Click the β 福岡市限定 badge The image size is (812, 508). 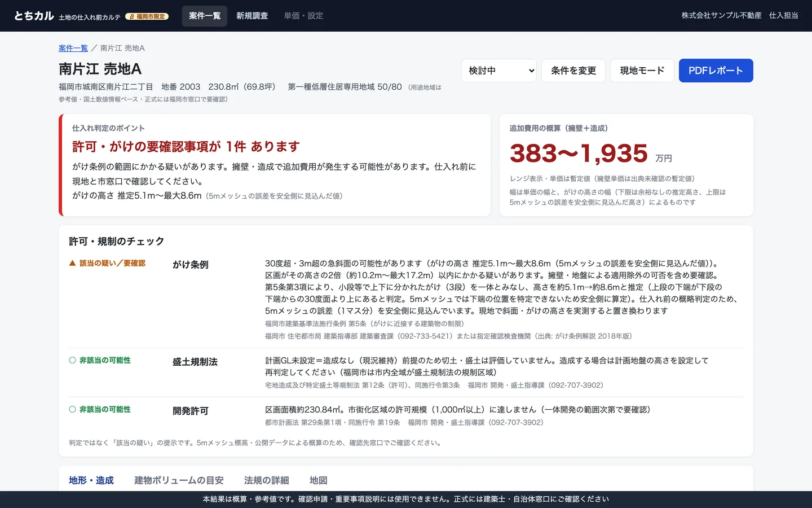(147, 16)
